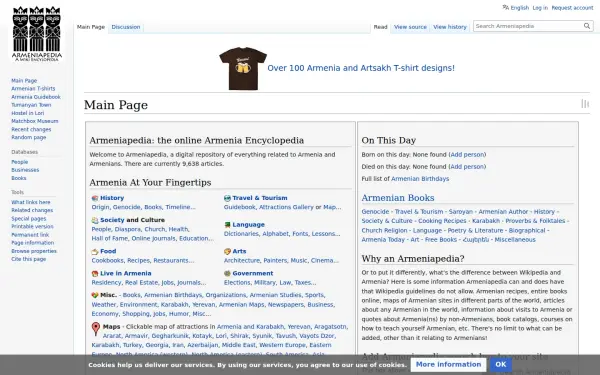Click Cite this page link

(29, 259)
